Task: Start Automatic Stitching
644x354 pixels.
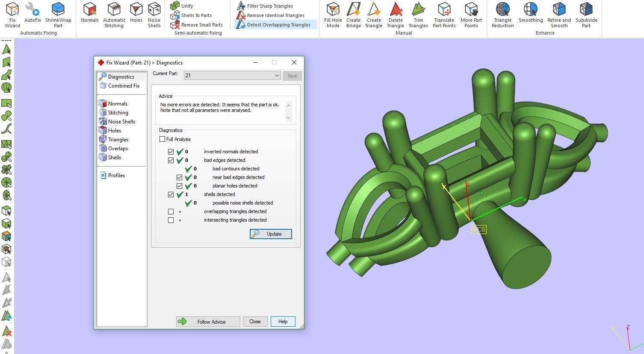Action: (114, 15)
